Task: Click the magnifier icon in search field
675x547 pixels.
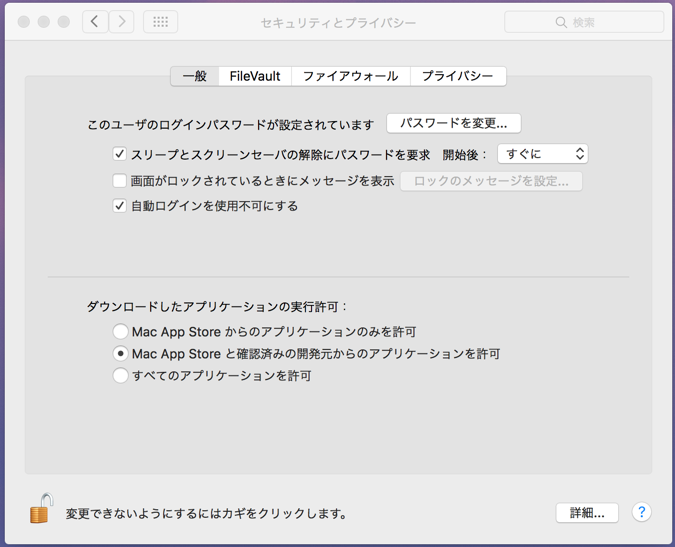Action: point(560,22)
